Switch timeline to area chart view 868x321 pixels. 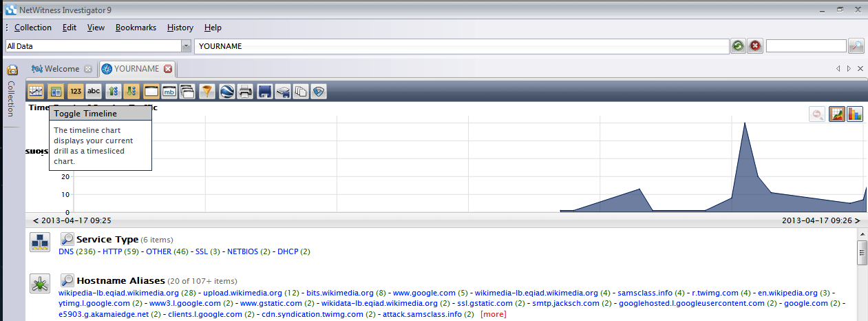(837, 114)
